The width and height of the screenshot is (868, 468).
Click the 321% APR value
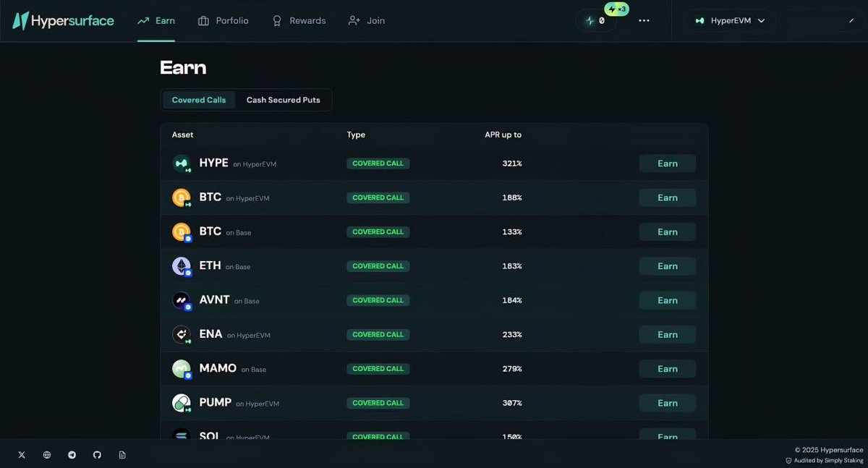pyautogui.click(x=512, y=163)
